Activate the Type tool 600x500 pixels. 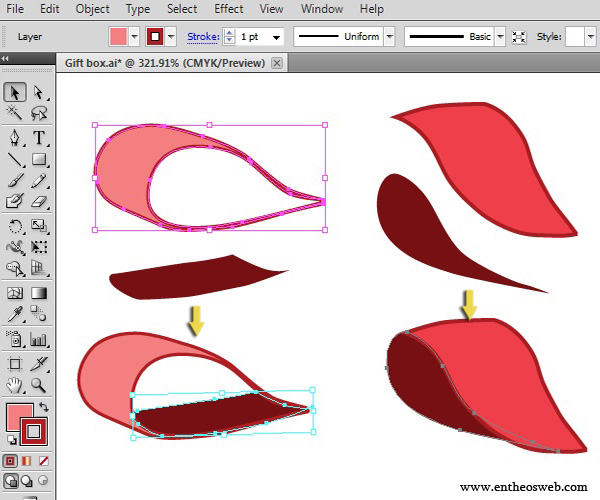pos(39,138)
